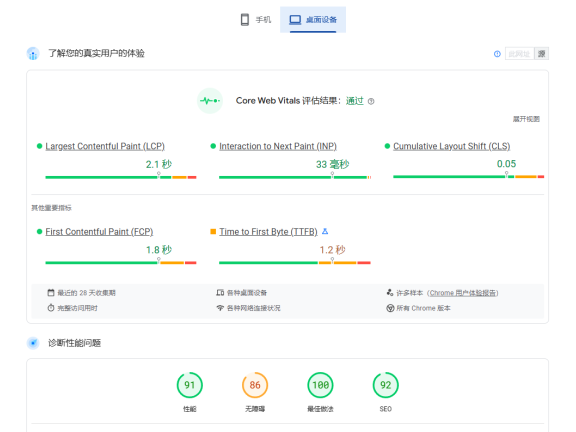Open First Contentful Paint (FCP) link
The image size is (576, 432).
click(99, 232)
